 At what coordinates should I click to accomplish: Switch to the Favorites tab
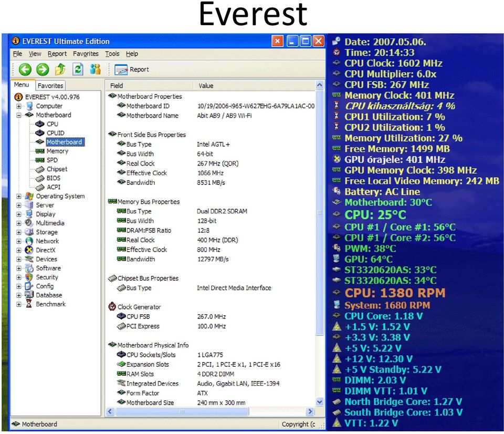click(50, 86)
